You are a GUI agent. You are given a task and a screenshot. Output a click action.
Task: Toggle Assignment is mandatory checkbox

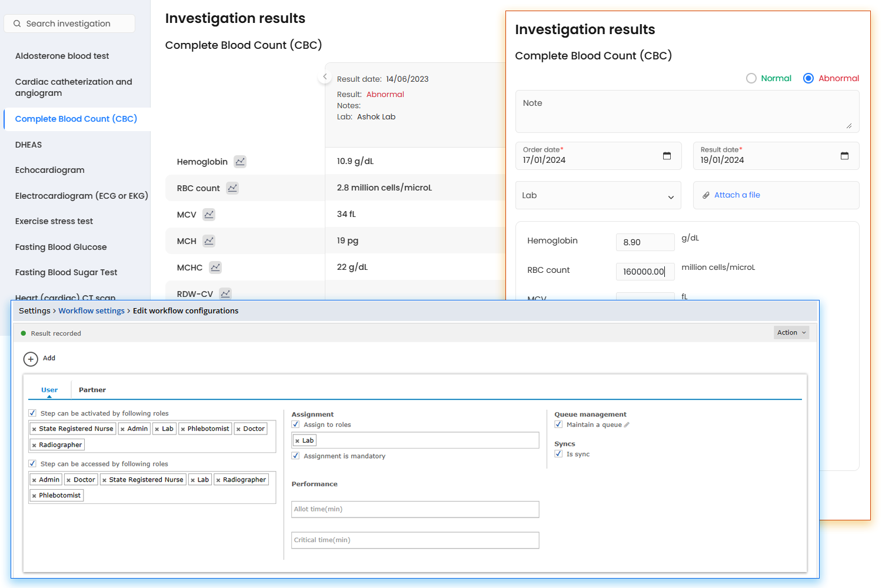pyautogui.click(x=295, y=456)
